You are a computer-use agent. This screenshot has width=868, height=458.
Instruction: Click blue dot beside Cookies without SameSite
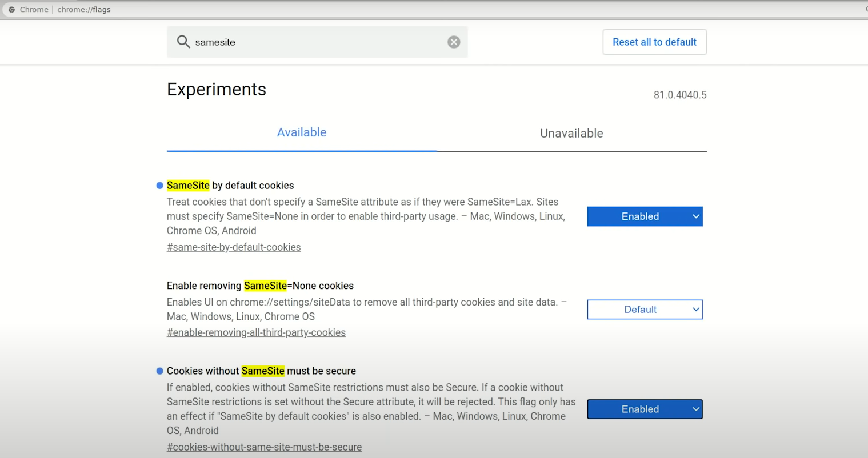coord(160,371)
